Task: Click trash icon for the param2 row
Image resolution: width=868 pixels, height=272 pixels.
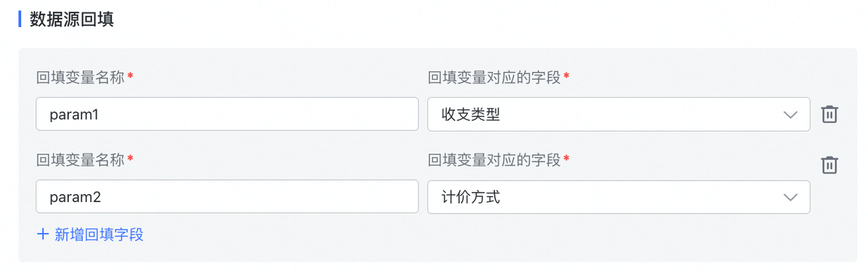Action: pos(829,165)
